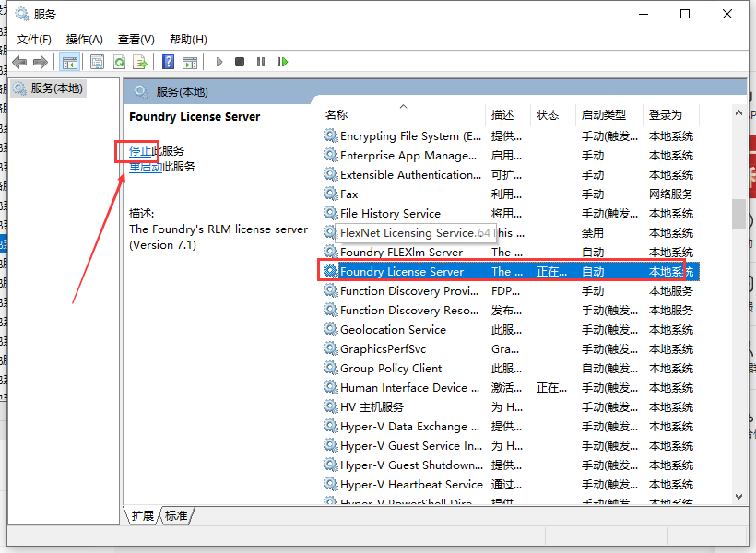Open the Properties toolbar icon

click(97, 62)
